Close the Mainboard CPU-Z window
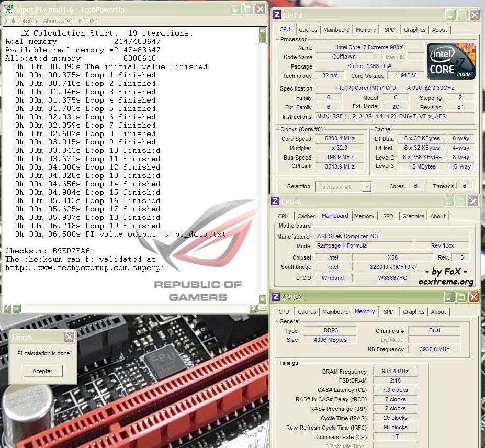The image size is (485, 448). tap(473, 201)
